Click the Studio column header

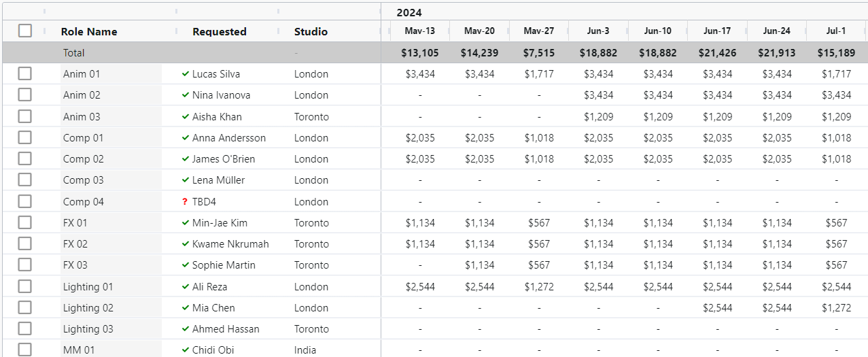click(311, 31)
